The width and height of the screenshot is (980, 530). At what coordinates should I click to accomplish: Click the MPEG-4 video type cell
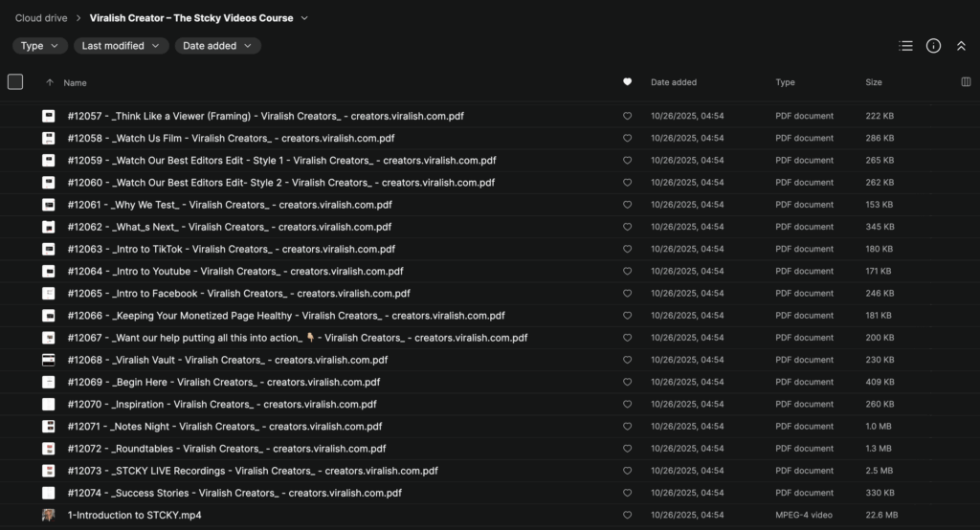804,515
